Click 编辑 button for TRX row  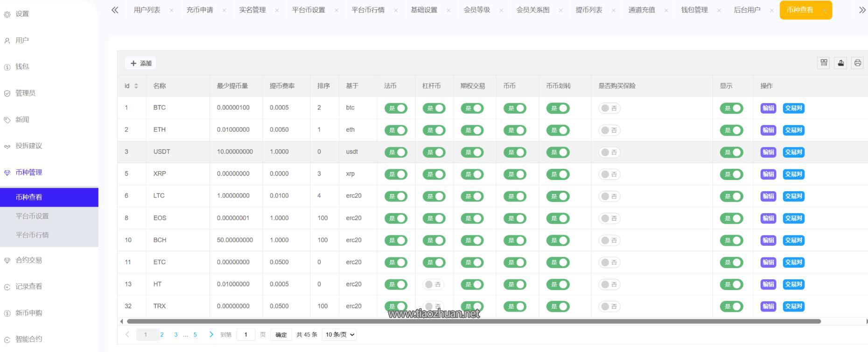click(768, 306)
